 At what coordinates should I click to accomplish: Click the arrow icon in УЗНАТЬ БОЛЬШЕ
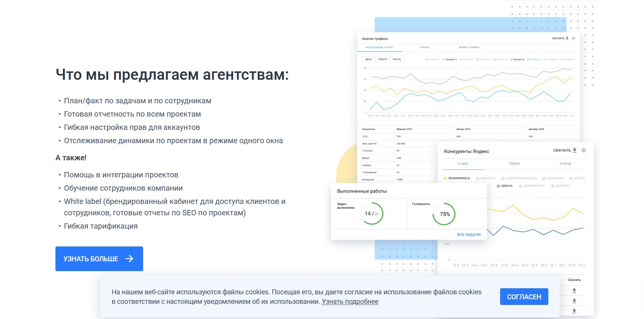129,259
